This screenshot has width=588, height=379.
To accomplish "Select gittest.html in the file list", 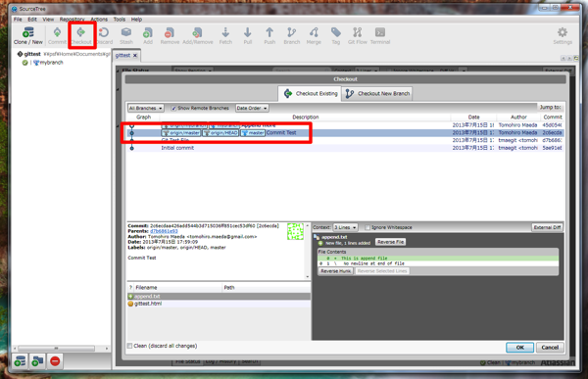I will [219, 304].
